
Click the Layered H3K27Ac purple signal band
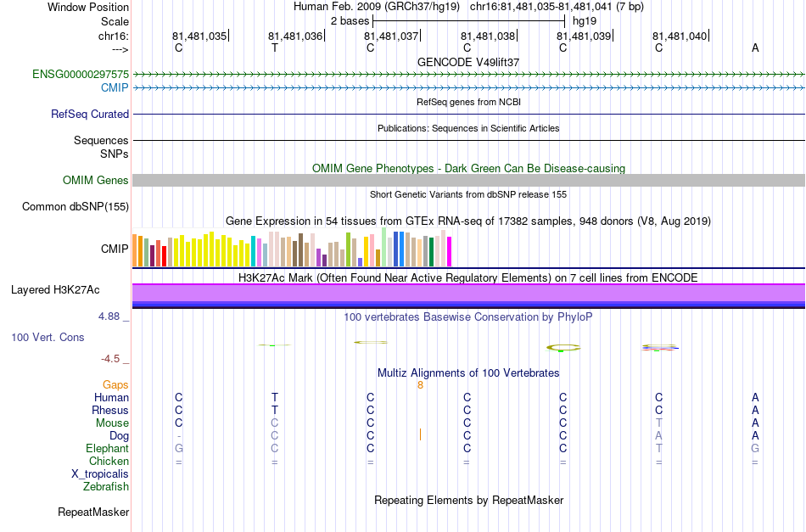click(x=468, y=293)
